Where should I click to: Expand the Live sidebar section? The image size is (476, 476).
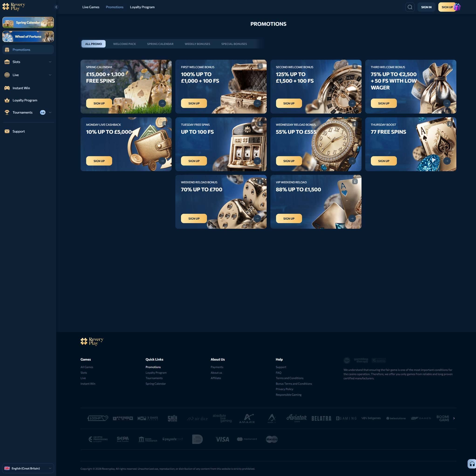coord(50,75)
